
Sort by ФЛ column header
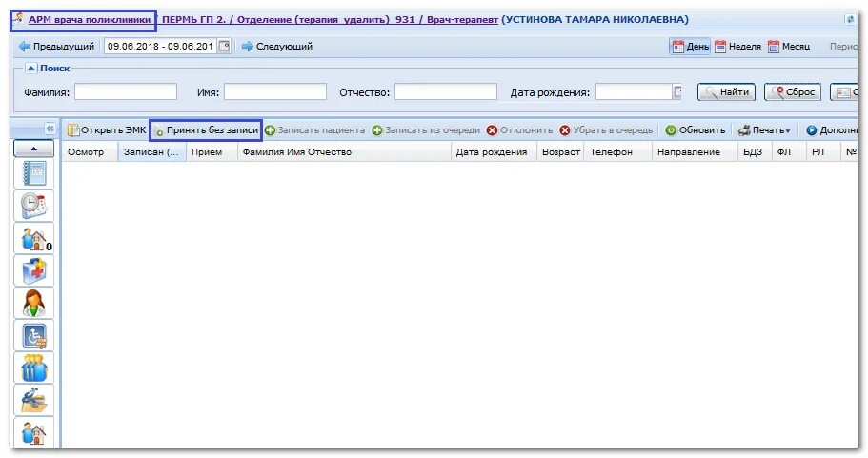788,152
